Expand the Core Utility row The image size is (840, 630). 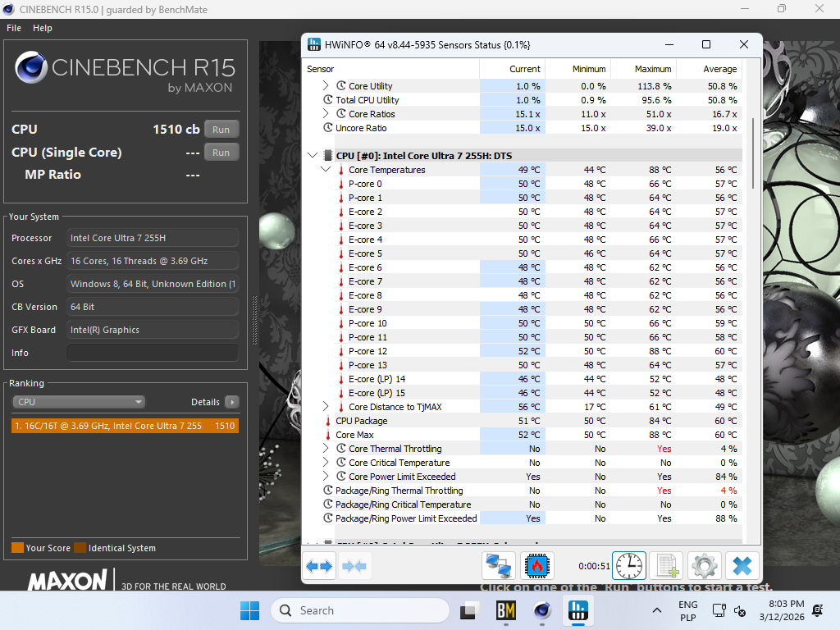coord(326,85)
